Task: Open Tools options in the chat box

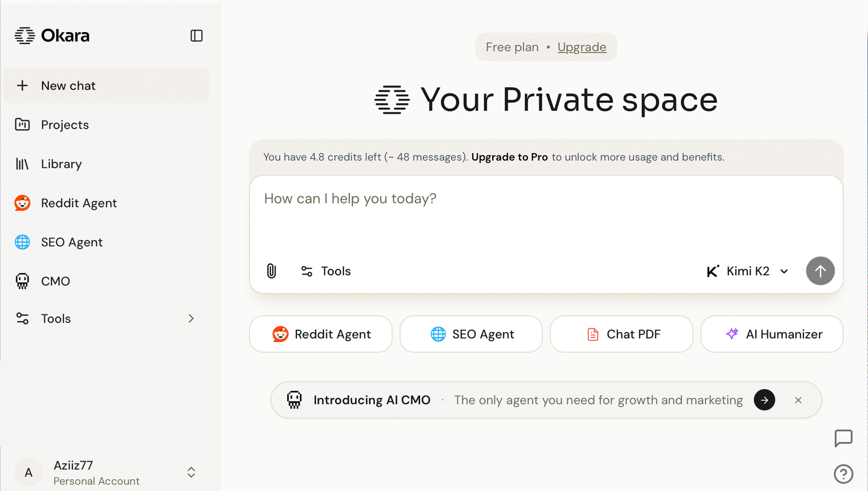Action: pyautogui.click(x=326, y=271)
